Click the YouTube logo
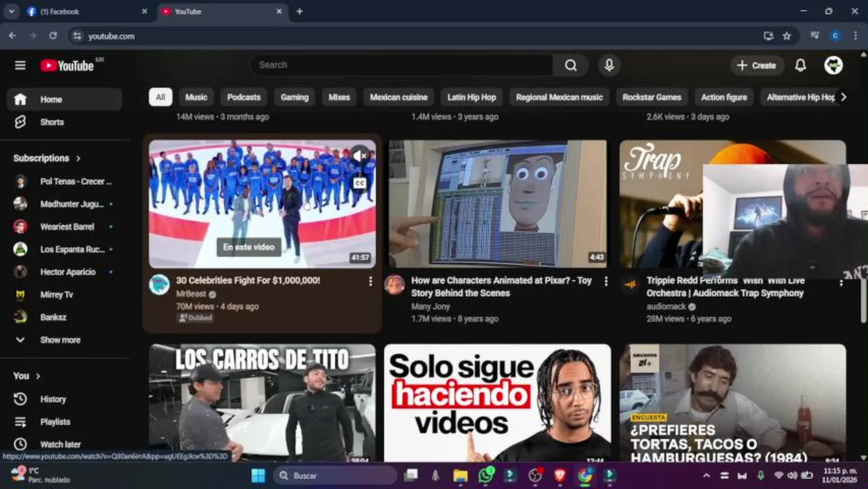The width and height of the screenshot is (868, 489). coord(67,65)
